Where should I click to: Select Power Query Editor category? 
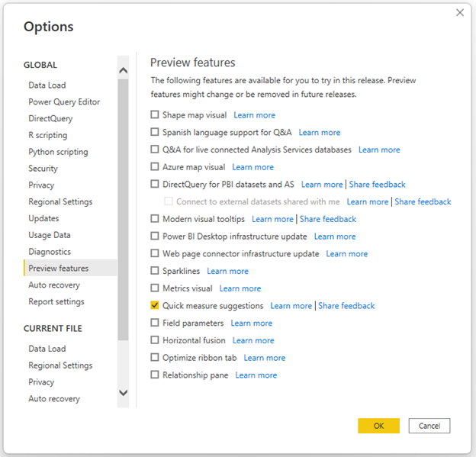pyautogui.click(x=64, y=102)
